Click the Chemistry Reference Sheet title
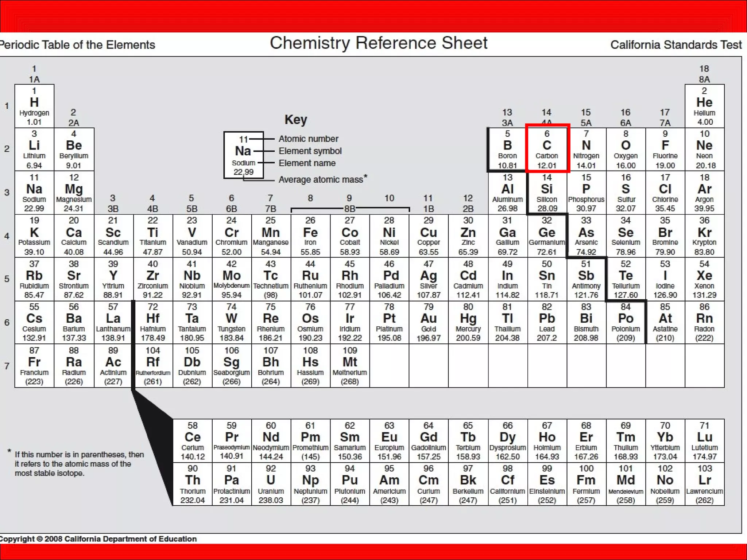This screenshot has height=560, width=747. [378, 43]
